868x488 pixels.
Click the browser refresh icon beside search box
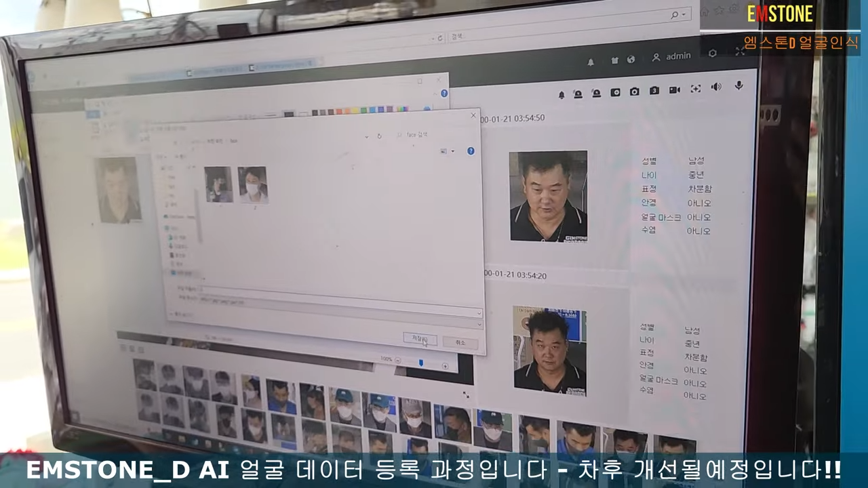(440, 38)
